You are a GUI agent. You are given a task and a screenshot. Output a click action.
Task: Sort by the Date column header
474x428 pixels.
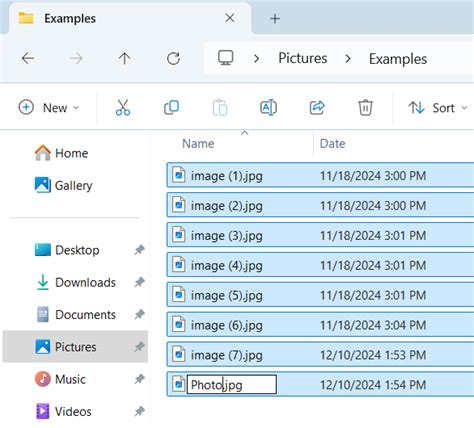point(332,144)
